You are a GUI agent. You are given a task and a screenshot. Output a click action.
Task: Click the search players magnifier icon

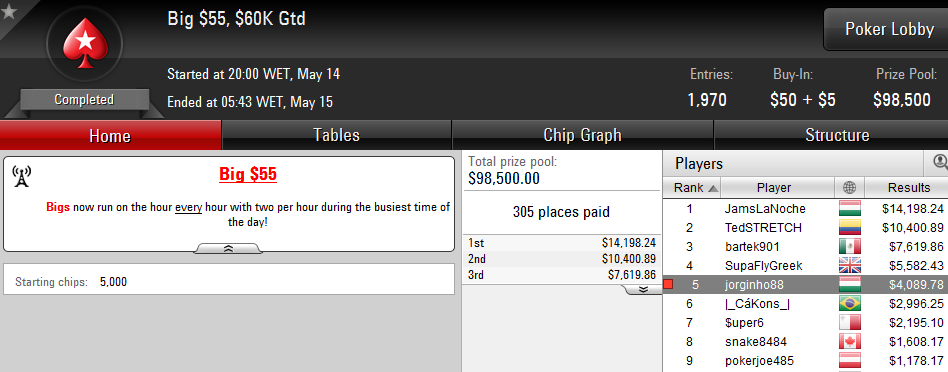[940, 162]
